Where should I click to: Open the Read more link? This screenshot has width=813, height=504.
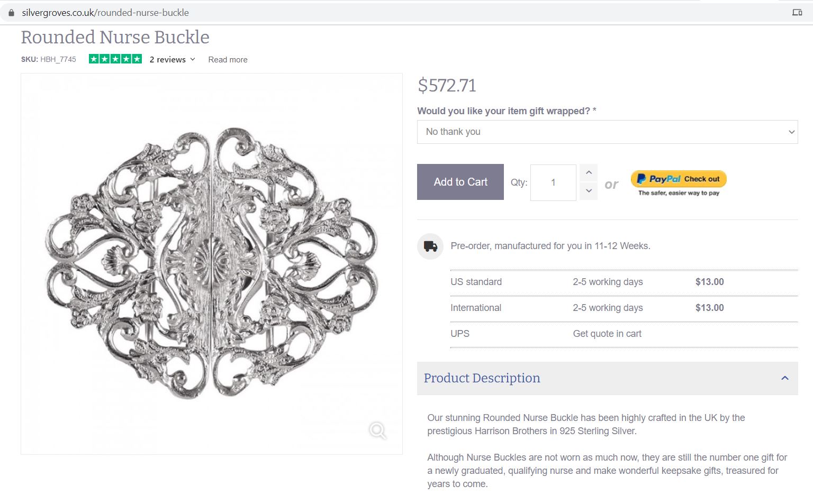coord(228,59)
